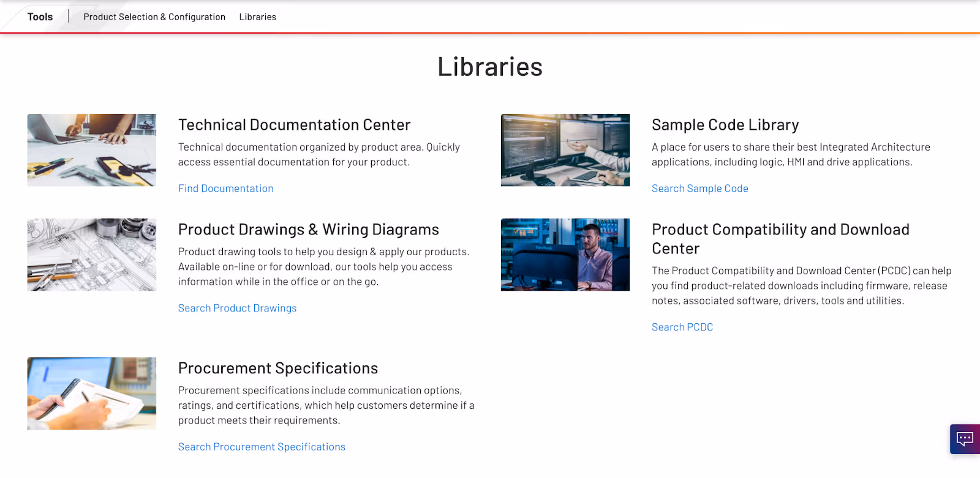Select the Product Drawings & Wiring Diagrams heading
This screenshot has height=478, width=980.
(309, 230)
